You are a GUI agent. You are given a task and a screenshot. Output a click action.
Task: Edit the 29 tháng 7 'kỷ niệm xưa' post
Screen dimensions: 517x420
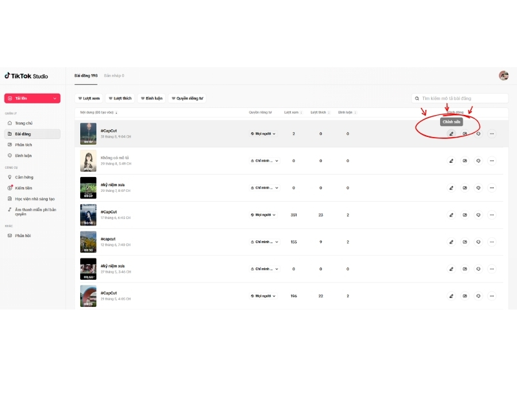451,188
